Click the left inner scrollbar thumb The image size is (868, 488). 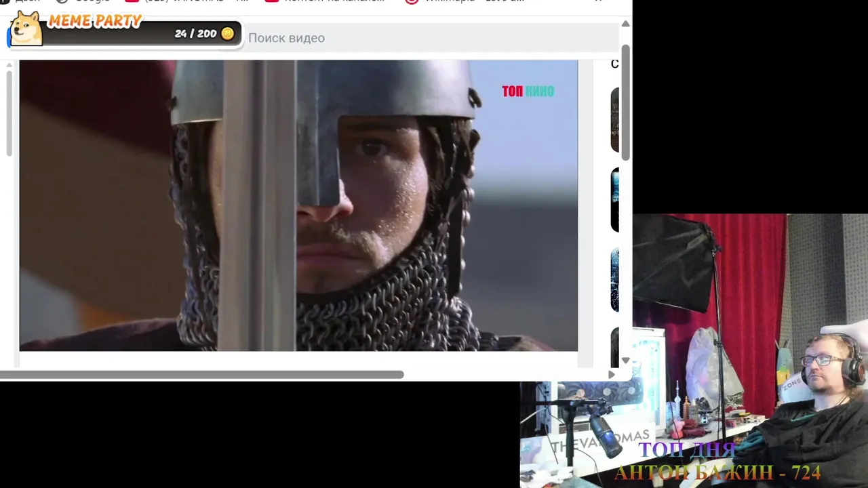coord(9,113)
